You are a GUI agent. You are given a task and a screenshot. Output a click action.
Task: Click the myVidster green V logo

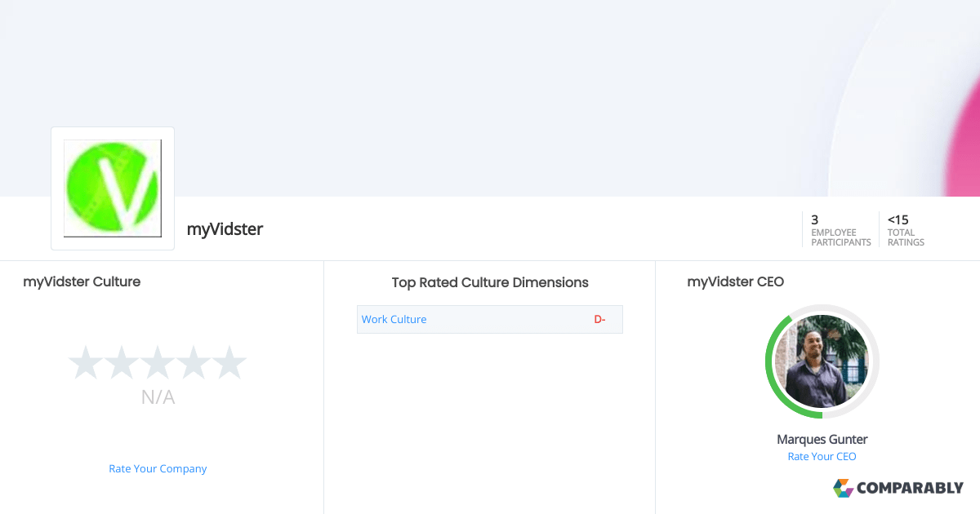113,188
